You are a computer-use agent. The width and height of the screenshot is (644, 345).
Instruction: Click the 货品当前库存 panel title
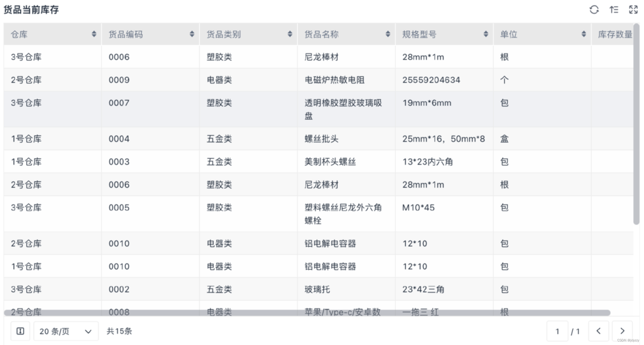[x=31, y=10]
